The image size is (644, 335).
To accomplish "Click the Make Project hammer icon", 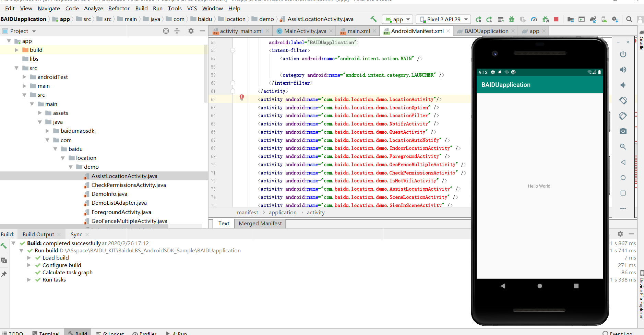I will point(373,19).
